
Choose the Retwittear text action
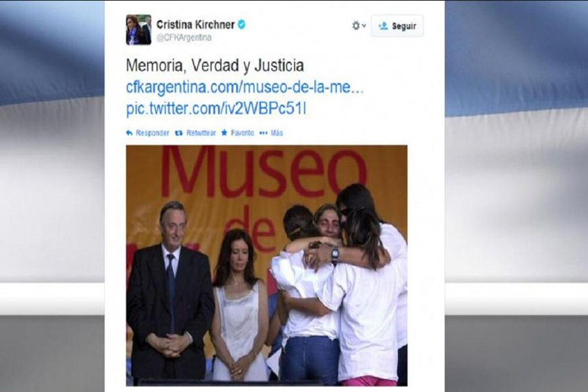(201, 133)
